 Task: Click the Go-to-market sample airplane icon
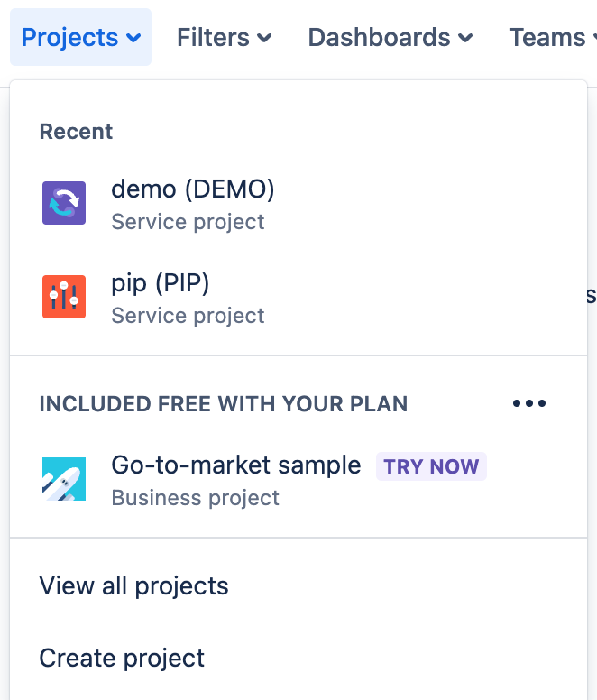coord(64,479)
